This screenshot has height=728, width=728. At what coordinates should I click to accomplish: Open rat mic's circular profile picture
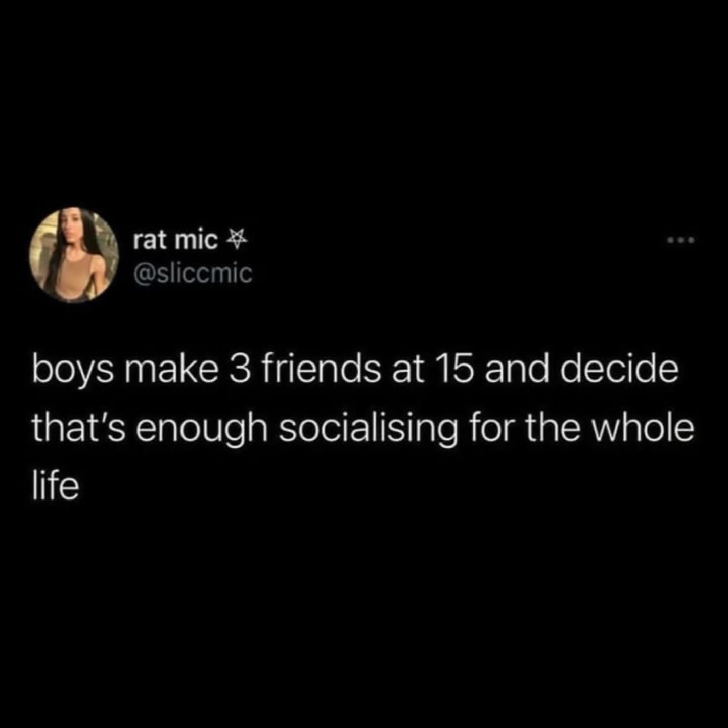click(x=74, y=255)
